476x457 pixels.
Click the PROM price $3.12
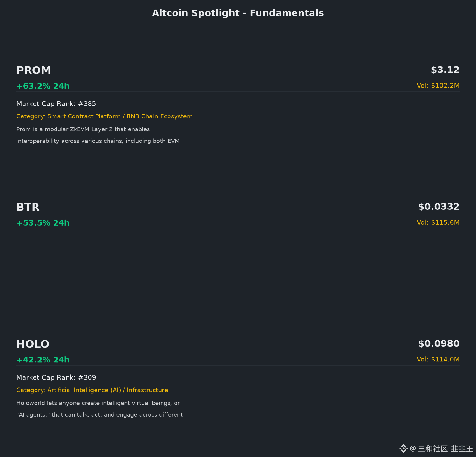(x=445, y=70)
